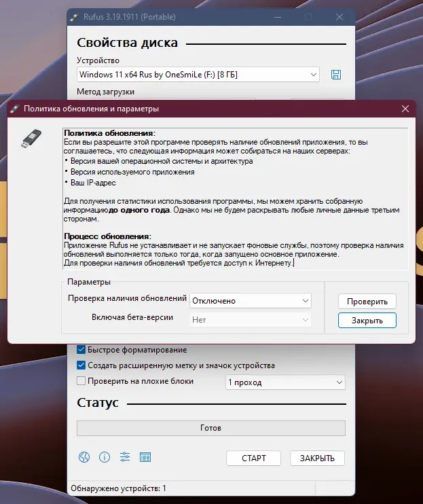423x504 pixels.
Task: Open Проверка наличия обновлений dropdown
Action: pos(251,301)
